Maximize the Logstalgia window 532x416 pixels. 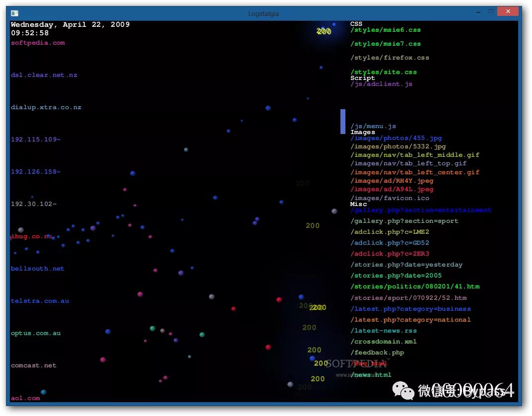point(491,11)
